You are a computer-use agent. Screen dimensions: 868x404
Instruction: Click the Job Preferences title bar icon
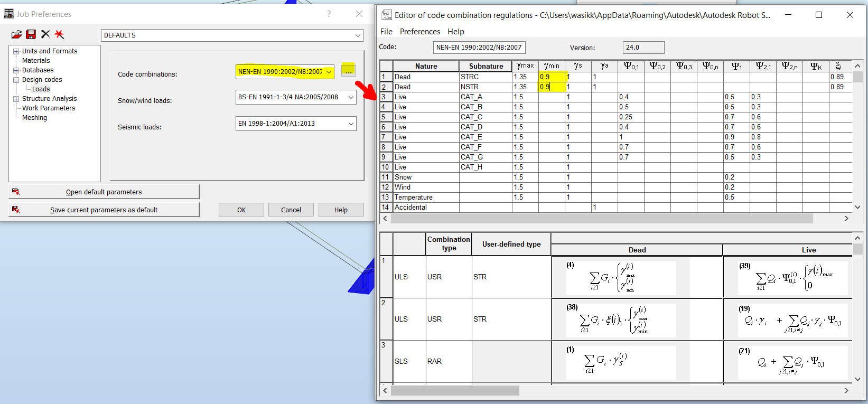[x=8, y=14]
